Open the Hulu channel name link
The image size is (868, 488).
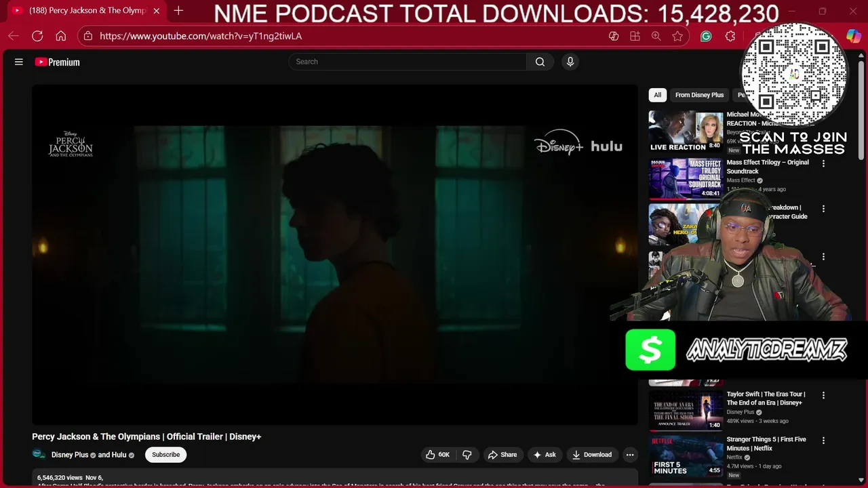[x=119, y=455]
